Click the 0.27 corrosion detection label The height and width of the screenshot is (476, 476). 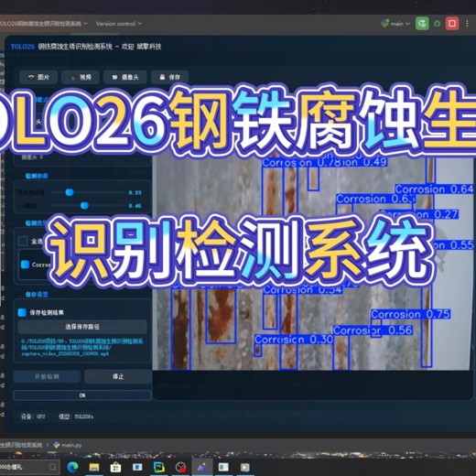418,214
